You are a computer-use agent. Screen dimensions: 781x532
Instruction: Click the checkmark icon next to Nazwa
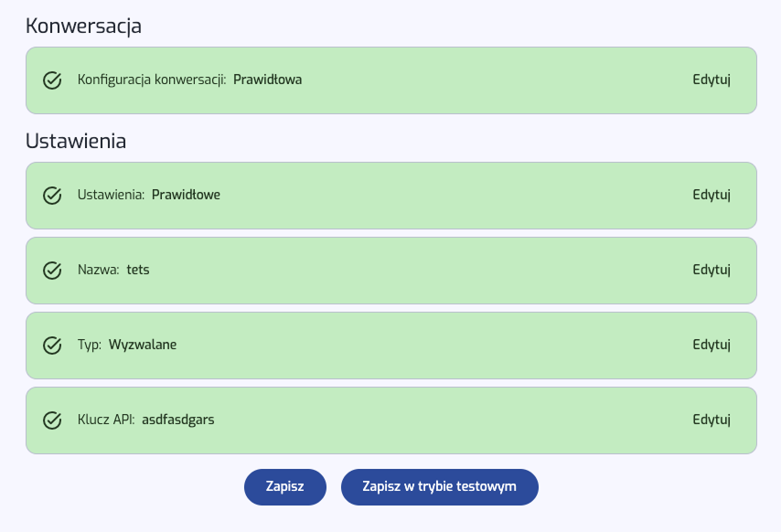52,271
